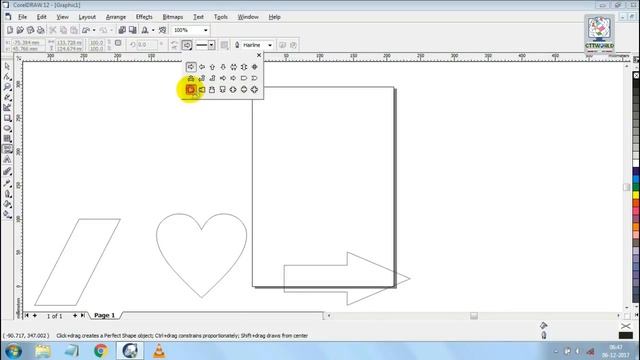Click the Open document icon
640x360 pixels.
(20, 30)
